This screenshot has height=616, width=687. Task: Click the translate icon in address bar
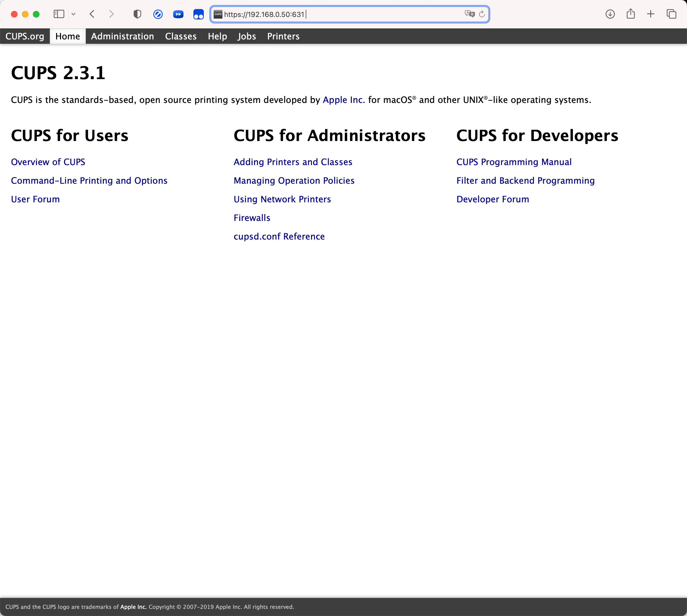(x=469, y=14)
